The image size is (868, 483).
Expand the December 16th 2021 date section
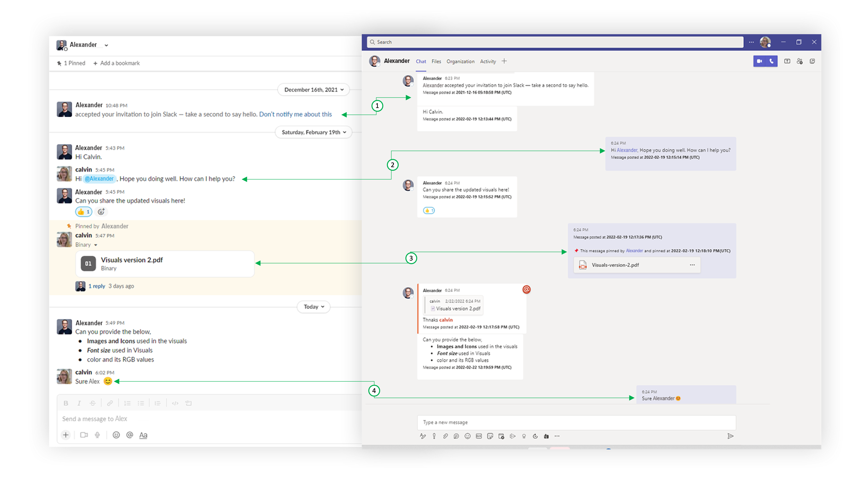click(313, 89)
